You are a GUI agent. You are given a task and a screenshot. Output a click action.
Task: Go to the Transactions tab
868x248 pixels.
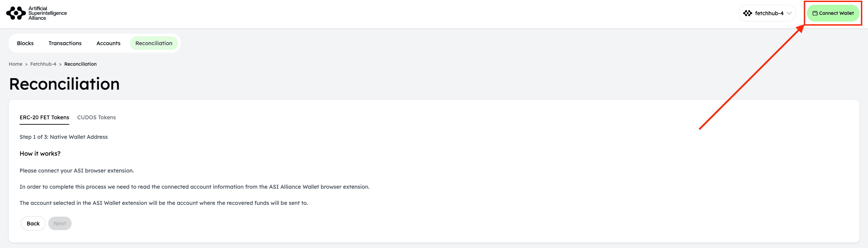pos(65,43)
